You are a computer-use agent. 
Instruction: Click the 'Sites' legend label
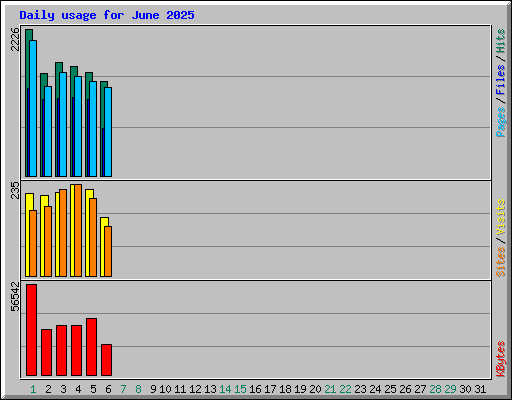tap(500, 262)
